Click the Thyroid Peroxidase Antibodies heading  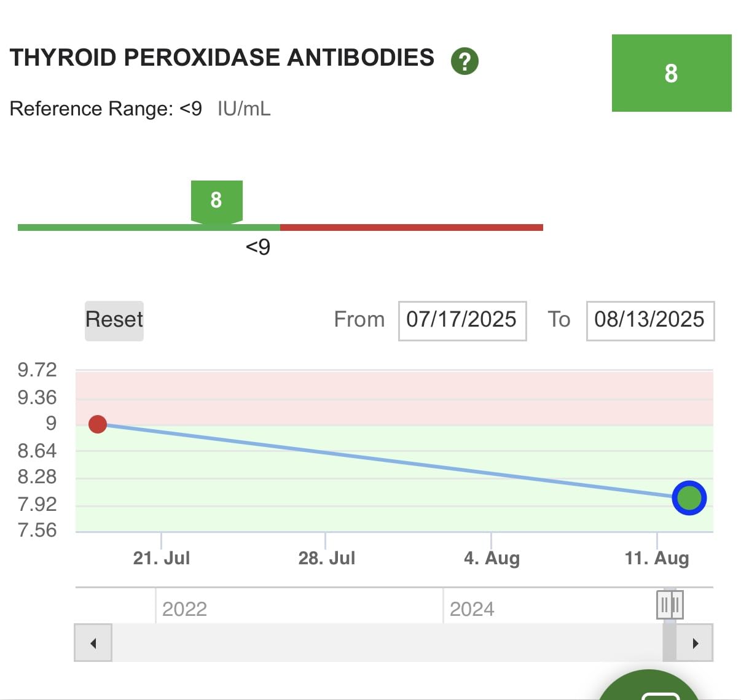tap(222, 58)
